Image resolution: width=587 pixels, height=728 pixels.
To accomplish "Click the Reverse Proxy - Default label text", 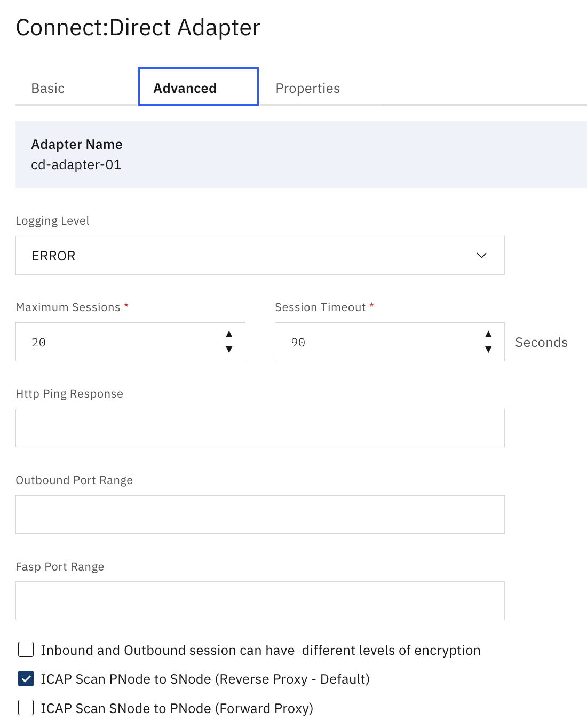I will pyautogui.click(x=205, y=679).
